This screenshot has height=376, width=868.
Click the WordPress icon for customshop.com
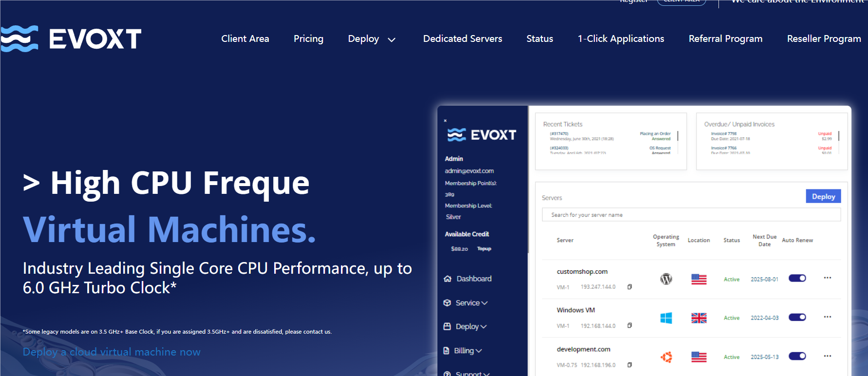pos(666,279)
